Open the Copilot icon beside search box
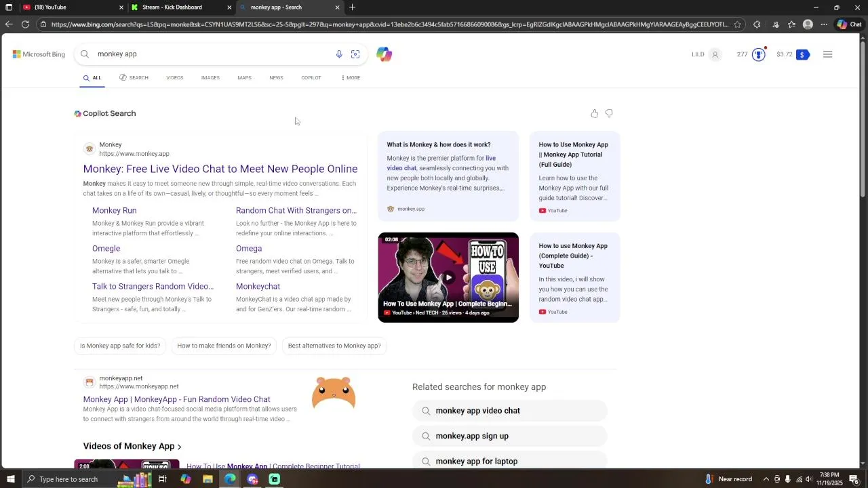This screenshot has height=488, width=868. 384,54
